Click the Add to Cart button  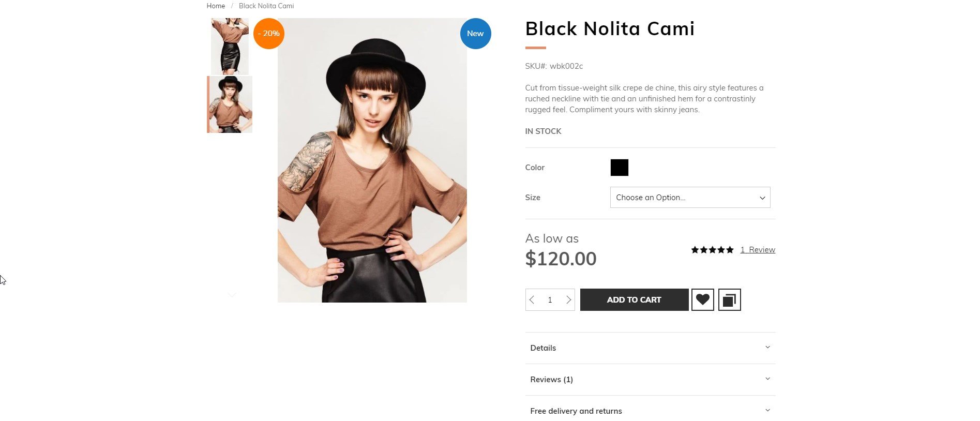click(634, 300)
